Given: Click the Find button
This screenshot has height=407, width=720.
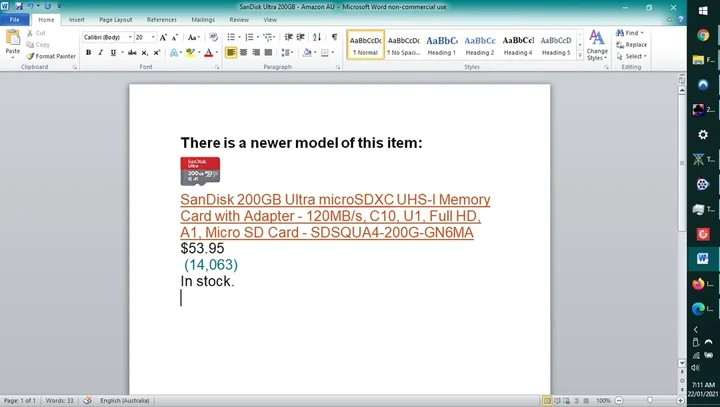Looking at the screenshot, I should click(630, 33).
